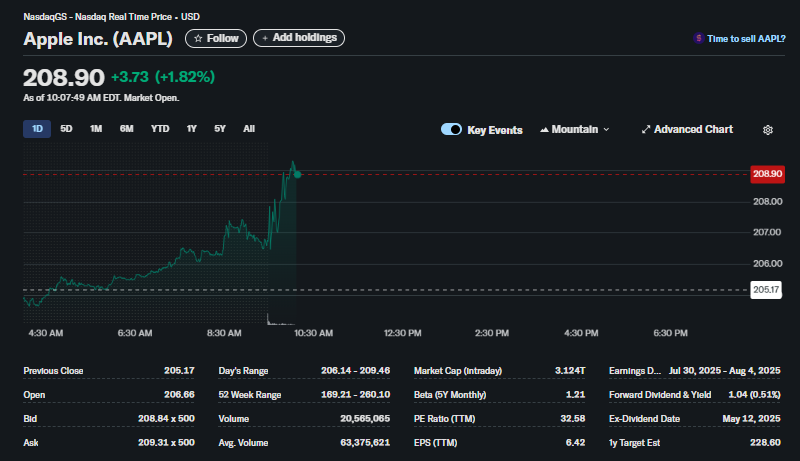Click the 10:30 AM time axis label
The height and width of the screenshot is (461, 800).
(x=313, y=333)
